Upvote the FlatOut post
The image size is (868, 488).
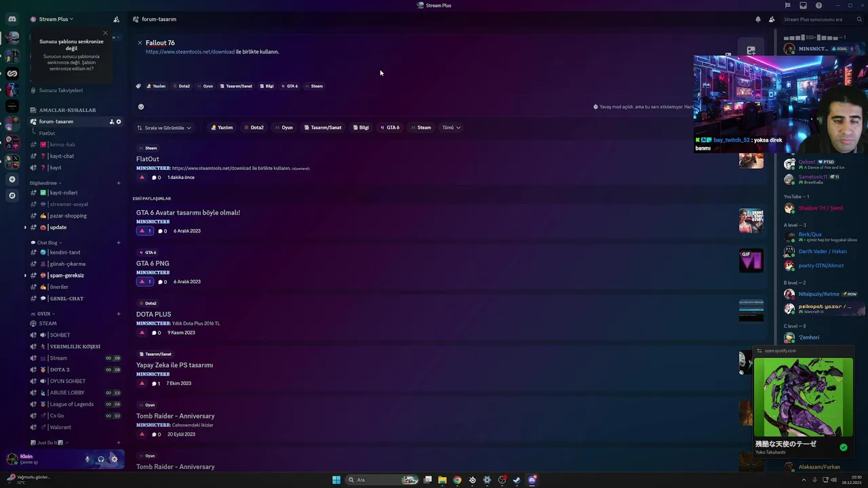[x=142, y=177]
